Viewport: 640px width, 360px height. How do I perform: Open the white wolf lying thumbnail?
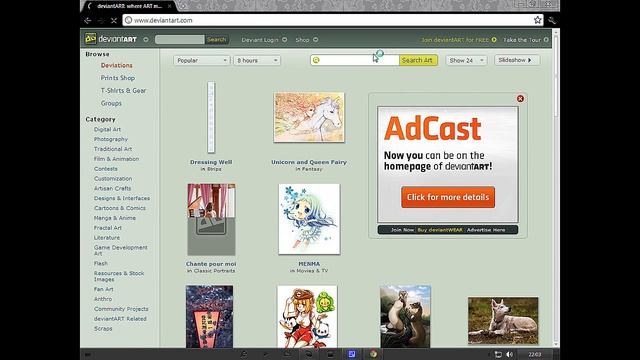(x=503, y=320)
